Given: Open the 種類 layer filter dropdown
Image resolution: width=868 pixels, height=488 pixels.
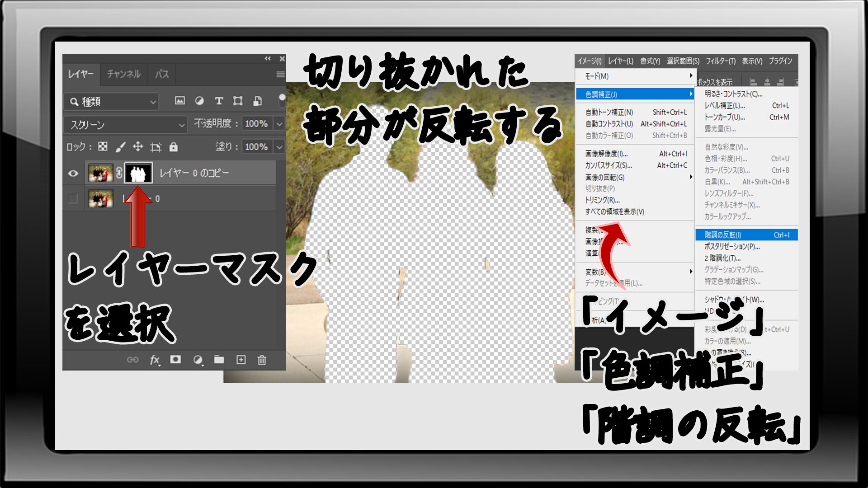Looking at the screenshot, I should click(111, 102).
